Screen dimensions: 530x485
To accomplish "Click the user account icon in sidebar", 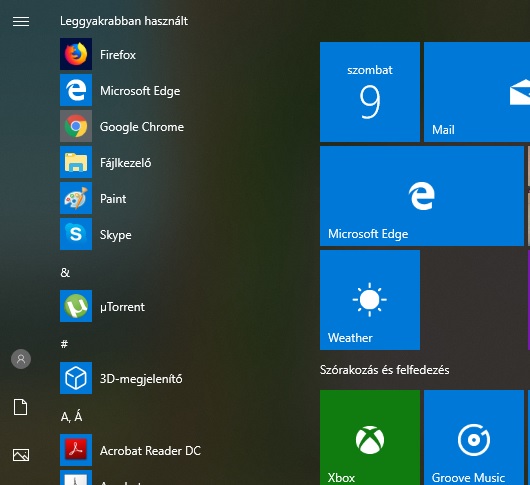I will (21, 359).
